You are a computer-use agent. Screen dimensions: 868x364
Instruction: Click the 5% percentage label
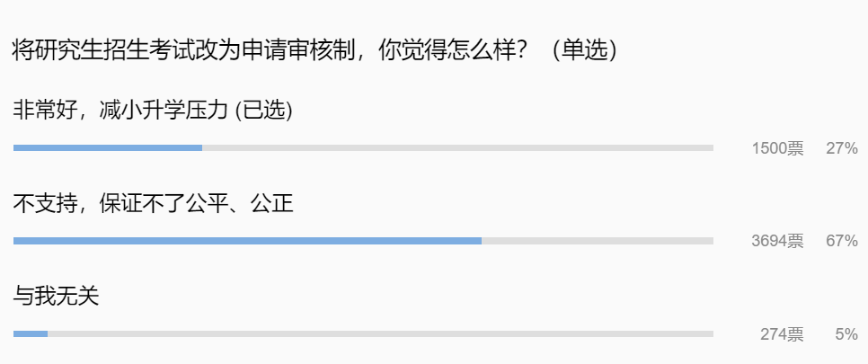point(846,334)
